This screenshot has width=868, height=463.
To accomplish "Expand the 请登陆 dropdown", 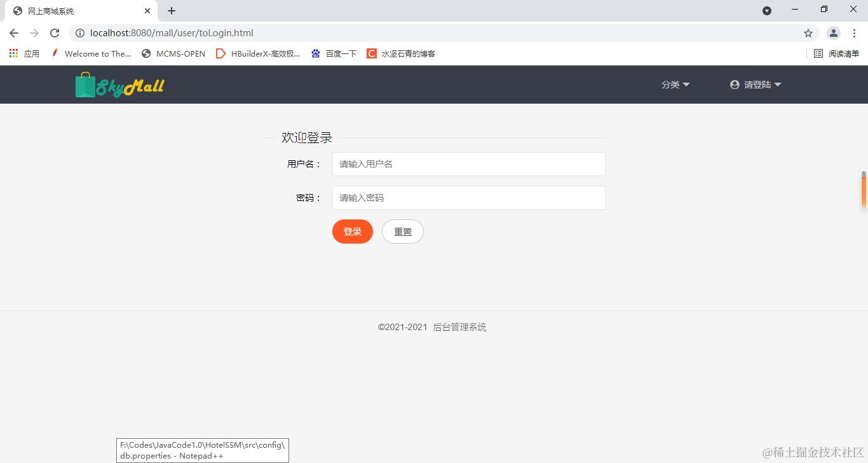I will tap(757, 84).
